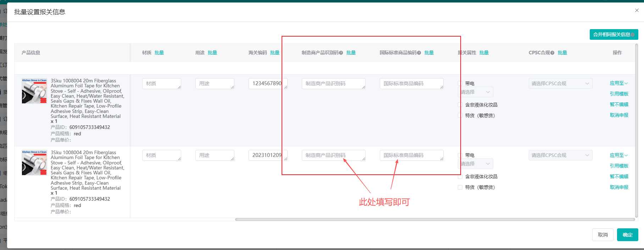Image resolution: width=644 pixels, height=250 pixels.
Task: Click the help icon next to 制造商产品识别码
Action: click(x=341, y=53)
